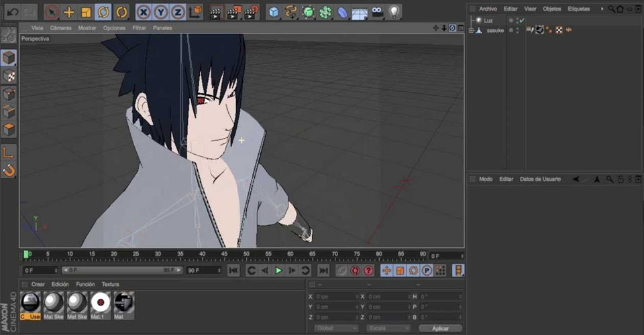Click the viewport rotate camera icon
Viewport: 644px width, 335px height.
452,28
